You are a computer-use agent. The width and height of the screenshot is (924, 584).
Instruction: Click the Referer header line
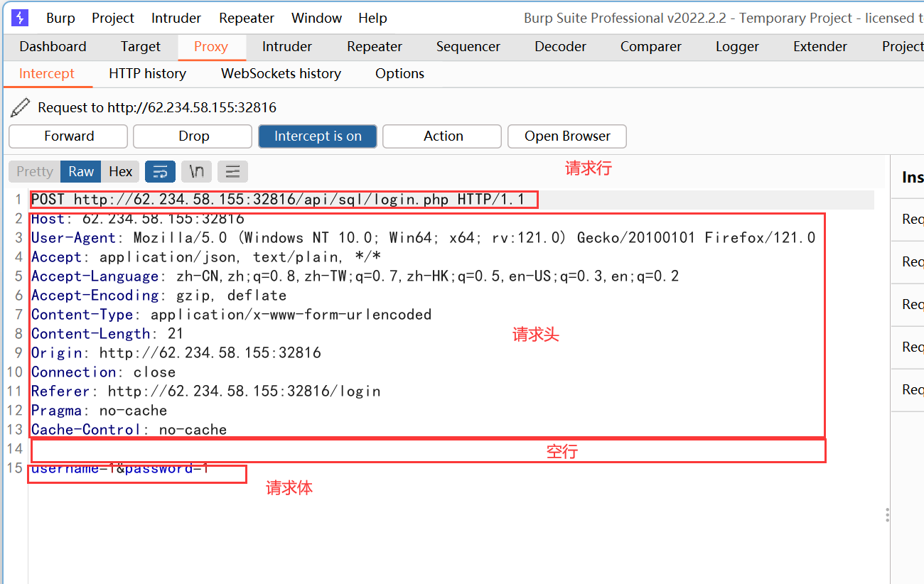[206, 391]
